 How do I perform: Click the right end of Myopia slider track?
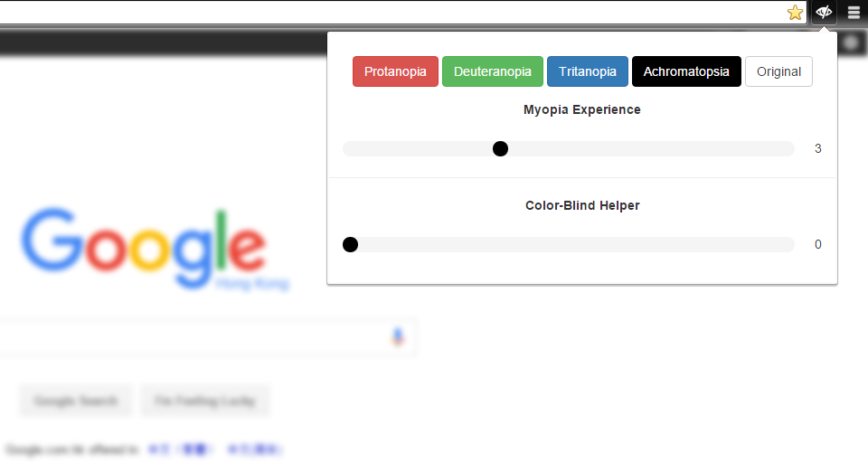[x=788, y=149]
